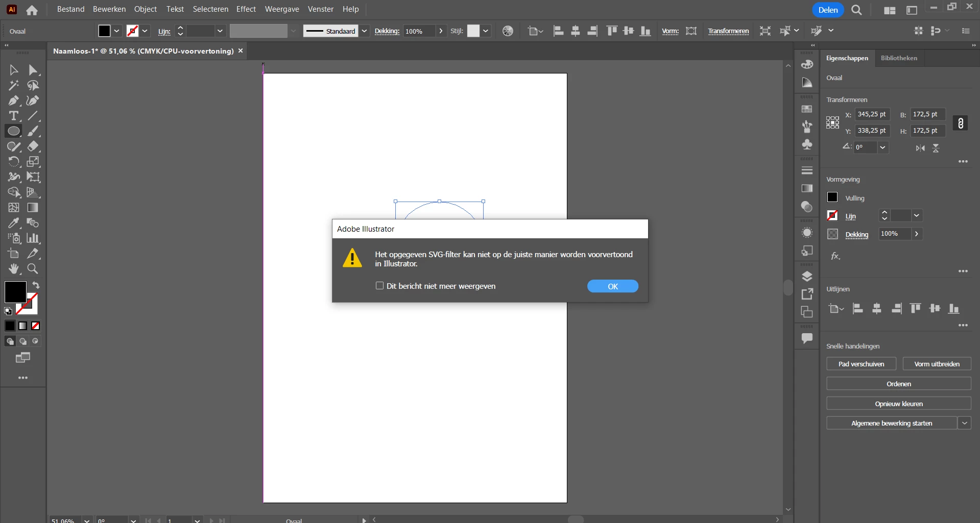This screenshot has width=980, height=523.
Task: Select the Shaper tool
Action: (14, 146)
